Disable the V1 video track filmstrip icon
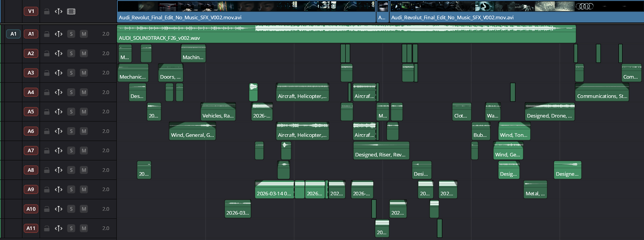Image resolution: width=644 pixels, height=240 pixels. pyautogui.click(x=71, y=11)
